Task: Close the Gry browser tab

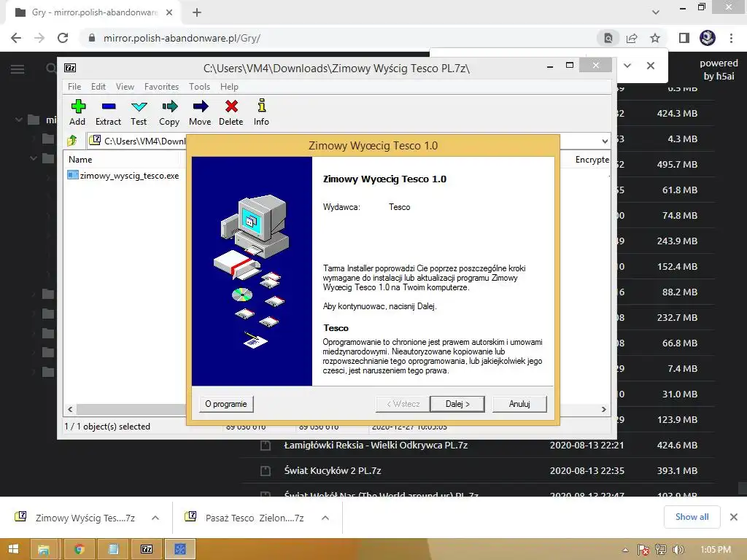Action: coord(169,12)
